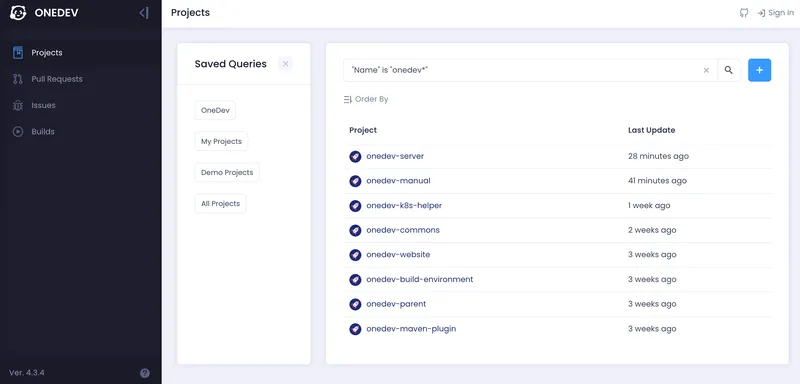This screenshot has width=800, height=384.
Task: Add a new project with plus button
Action: point(759,70)
